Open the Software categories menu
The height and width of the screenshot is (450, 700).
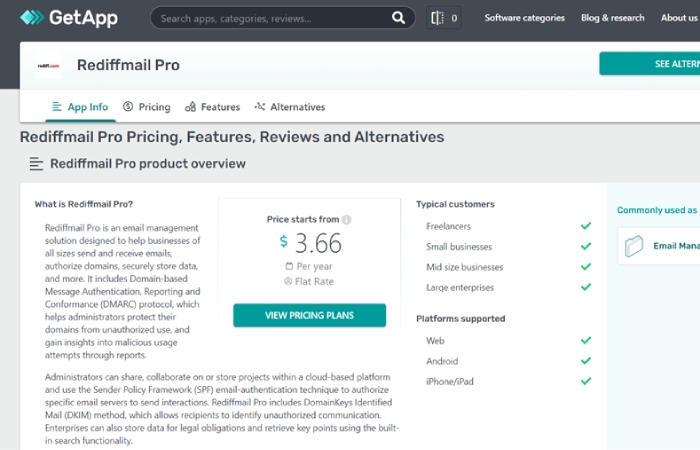pyautogui.click(x=525, y=18)
